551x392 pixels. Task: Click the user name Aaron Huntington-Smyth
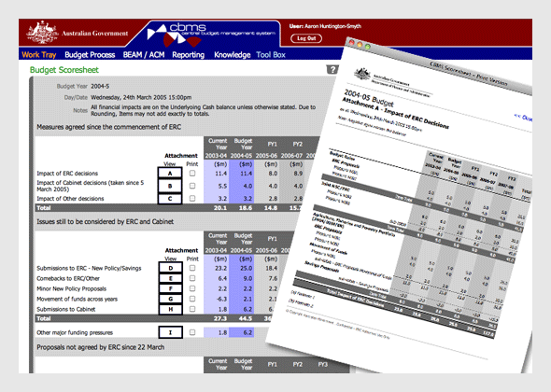332,26
